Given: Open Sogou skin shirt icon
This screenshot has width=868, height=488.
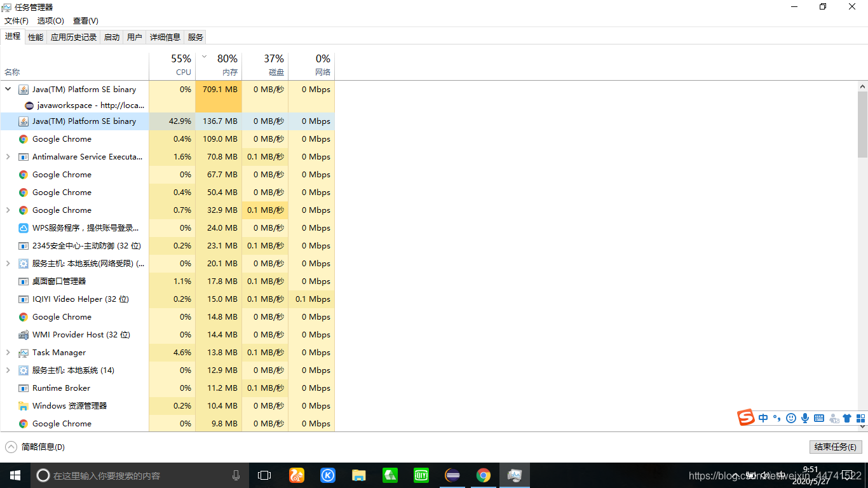Looking at the screenshot, I should [x=847, y=418].
